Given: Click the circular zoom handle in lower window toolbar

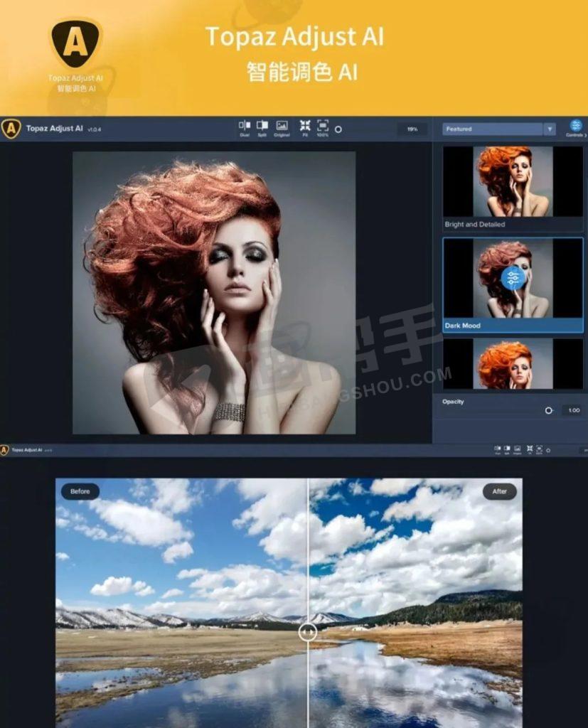Looking at the screenshot, I should (x=548, y=450).
